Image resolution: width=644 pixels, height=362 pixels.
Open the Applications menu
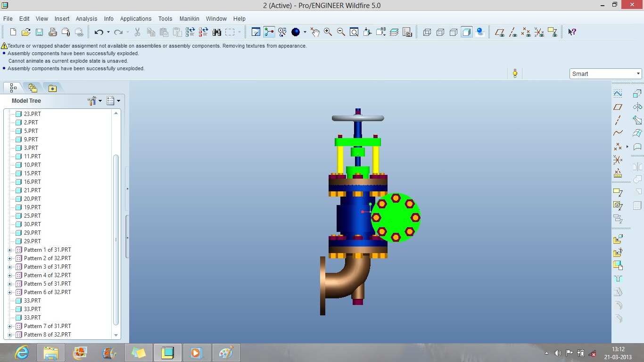pos(136,19)
